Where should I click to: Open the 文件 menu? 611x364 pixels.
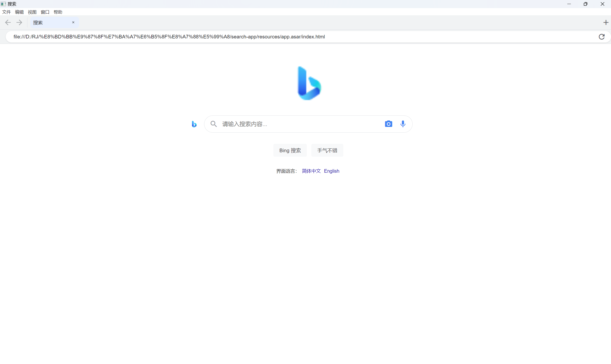pos(6,12)
